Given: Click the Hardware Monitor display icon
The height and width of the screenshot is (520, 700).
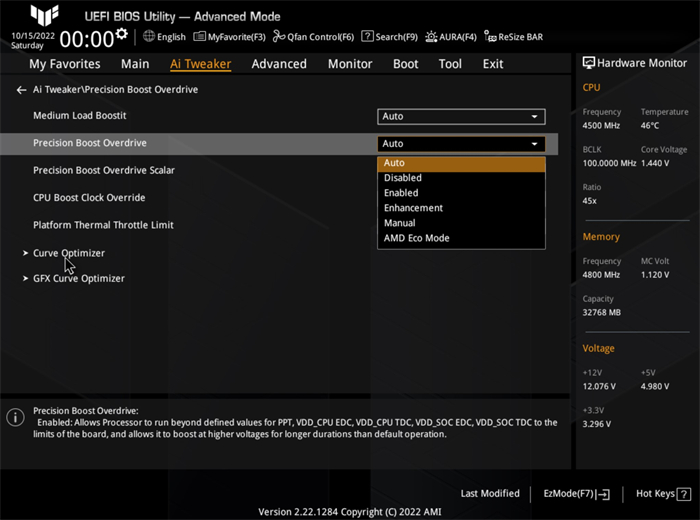Looking at the screenshot, I should pyautogui.click(x=588, y=63).
